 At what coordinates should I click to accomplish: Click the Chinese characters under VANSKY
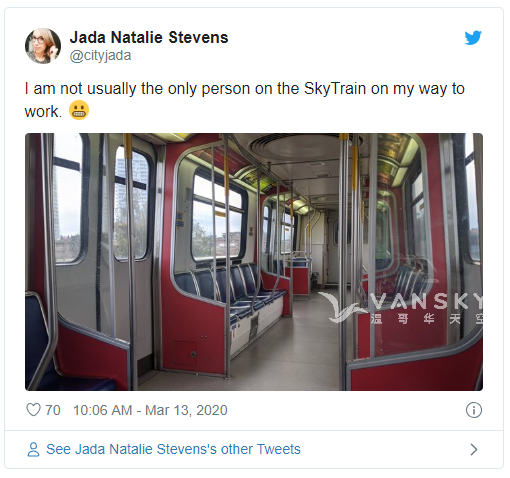[x=426, y=319]
